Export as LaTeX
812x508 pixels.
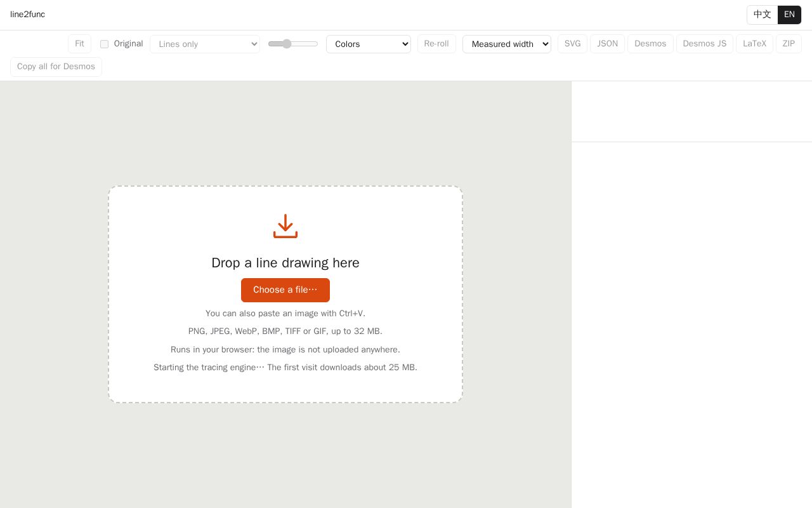pos(754,44)
